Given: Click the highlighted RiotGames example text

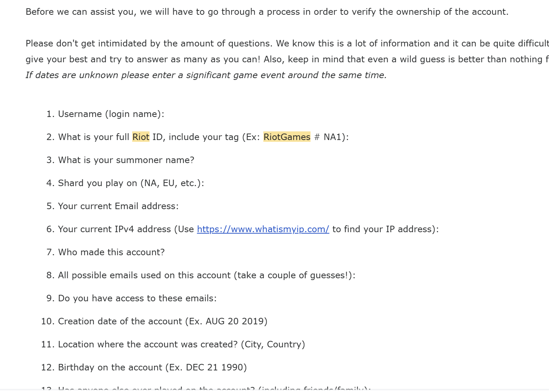Looking at the screenshot, I should (287, 137).
